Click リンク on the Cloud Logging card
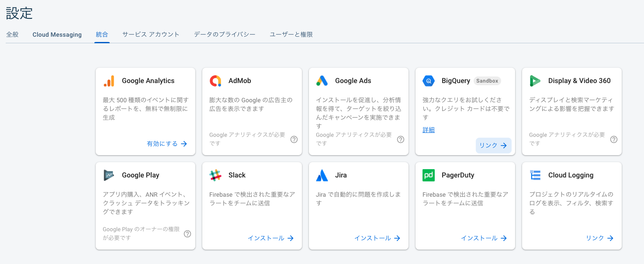Screen dimensions: 644x264 click(x=599, y=238)
